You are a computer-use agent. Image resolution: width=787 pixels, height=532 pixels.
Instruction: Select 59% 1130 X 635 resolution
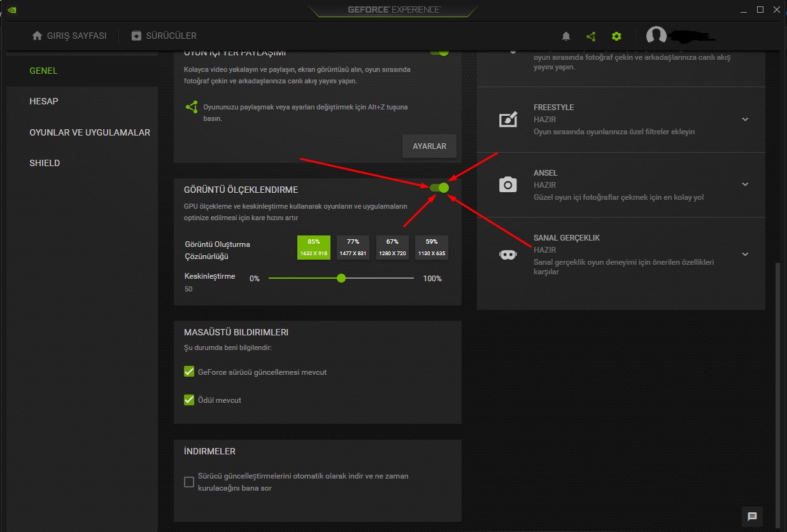(432, 248)
